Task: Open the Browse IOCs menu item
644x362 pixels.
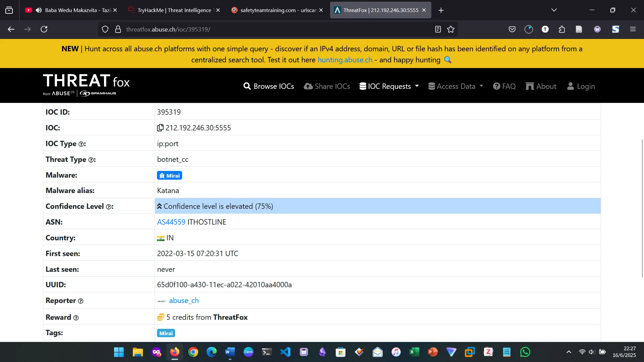Action: pos(269,86)
